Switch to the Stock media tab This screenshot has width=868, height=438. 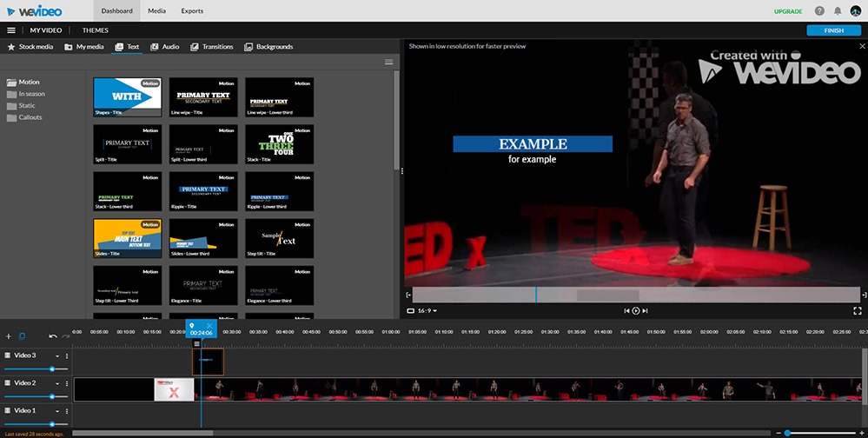(30, 47)
